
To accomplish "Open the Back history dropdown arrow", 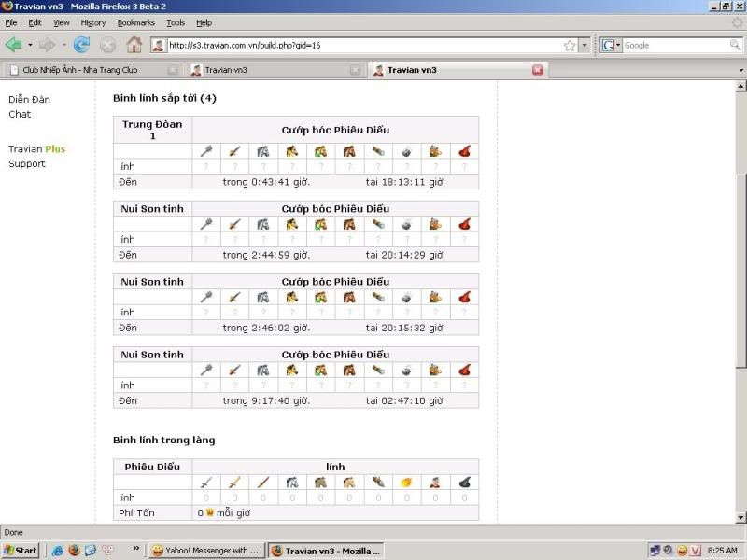I will [30, 45].
